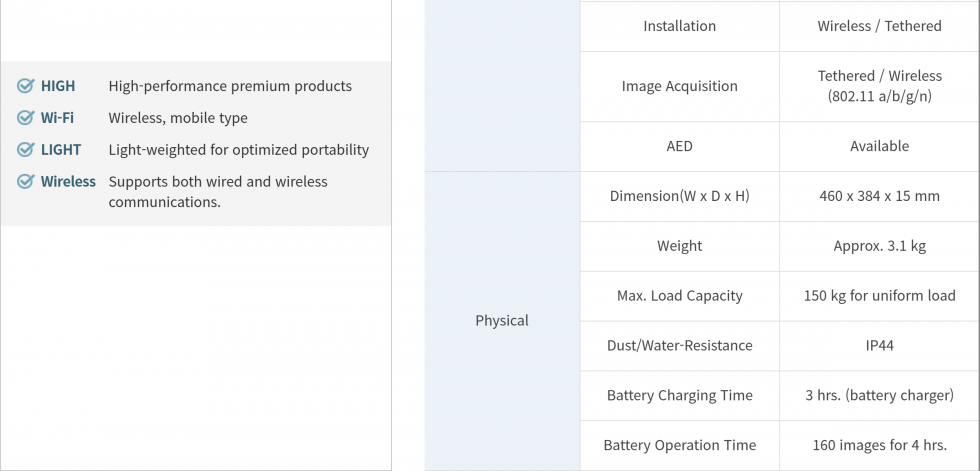Viewport: 980px width, 471px height.
Task: Click the '460 x 384 x 15 mm' value
Action: (880, 196)
